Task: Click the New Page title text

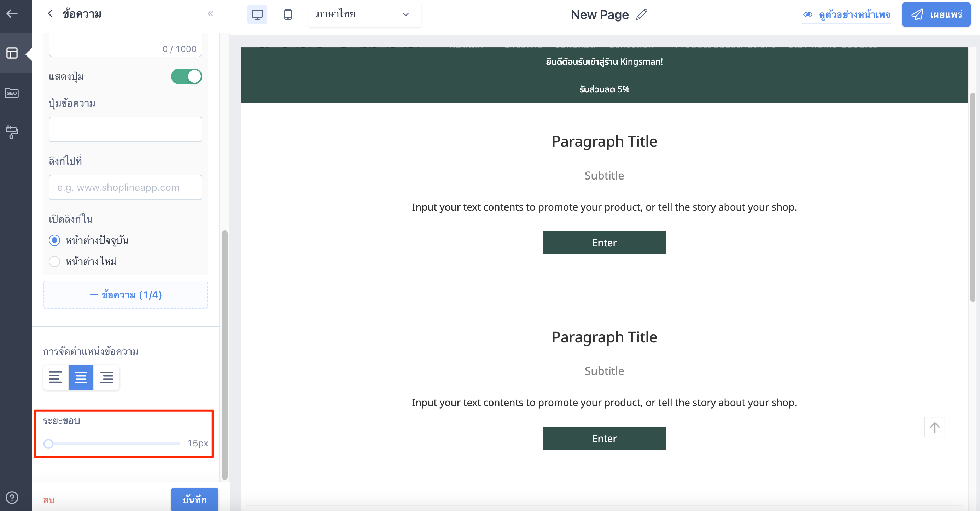Action: tap(600, 15)
